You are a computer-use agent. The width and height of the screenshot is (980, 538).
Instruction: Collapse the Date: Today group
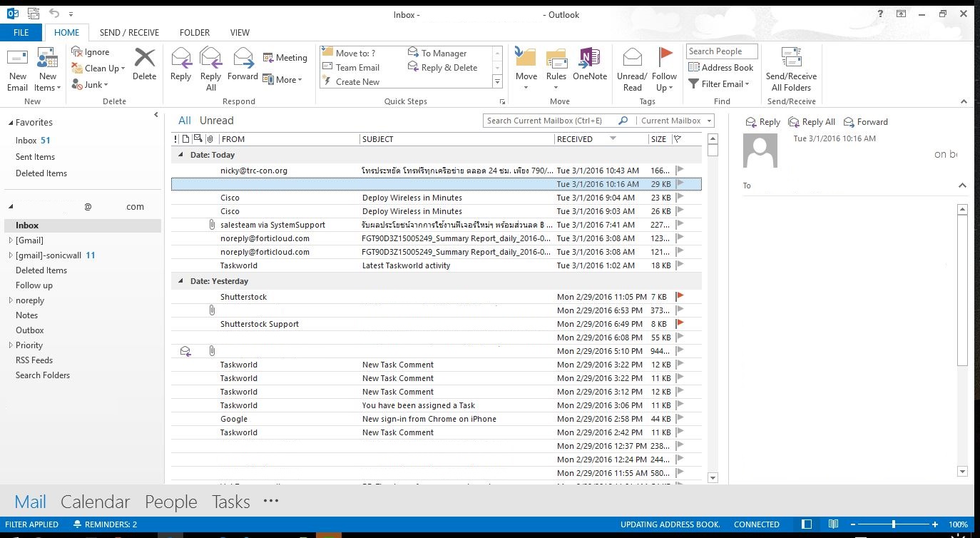180,155
